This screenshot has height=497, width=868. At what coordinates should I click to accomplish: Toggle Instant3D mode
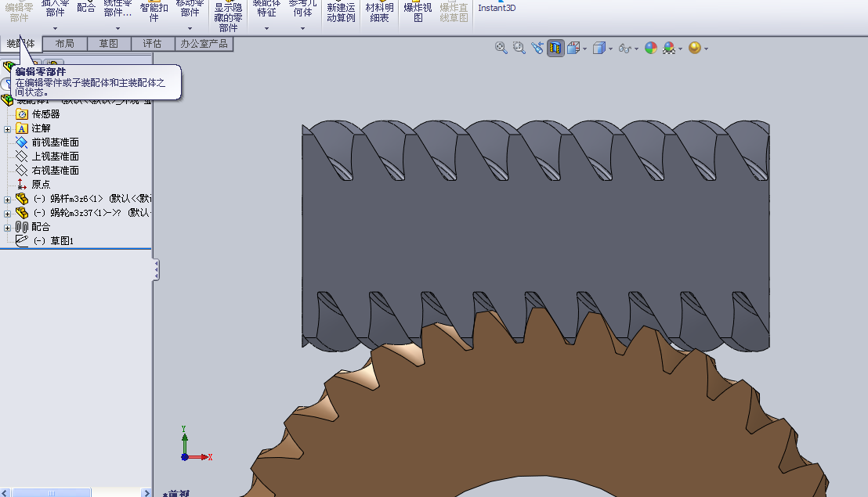497,8
